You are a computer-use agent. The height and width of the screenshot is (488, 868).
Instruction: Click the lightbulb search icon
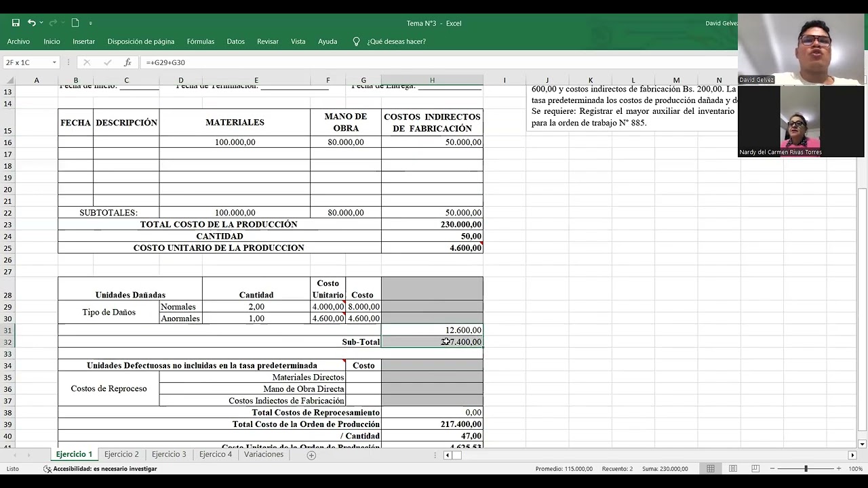coord(356,41)
